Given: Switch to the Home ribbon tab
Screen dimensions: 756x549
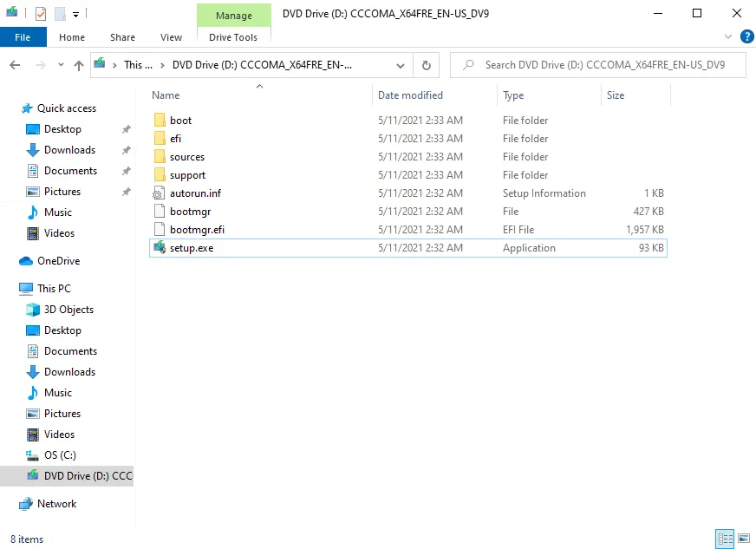Looking at the screenshot, I should (x=72, y=37).
